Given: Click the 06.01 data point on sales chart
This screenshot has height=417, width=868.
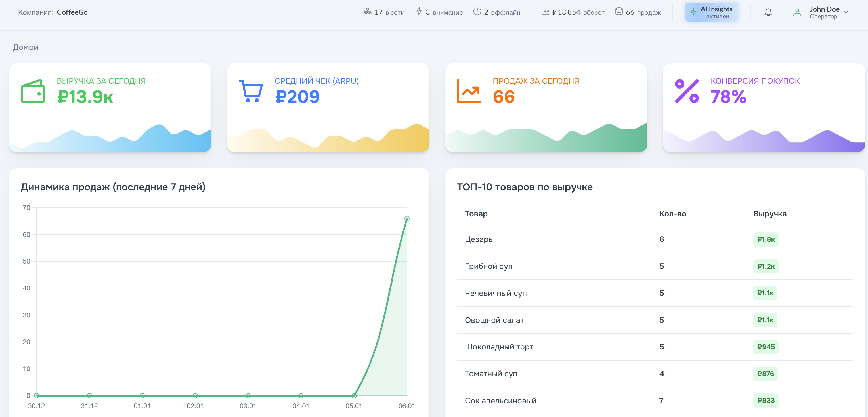Looking at the screenshot, I should [x=407, y=219].
